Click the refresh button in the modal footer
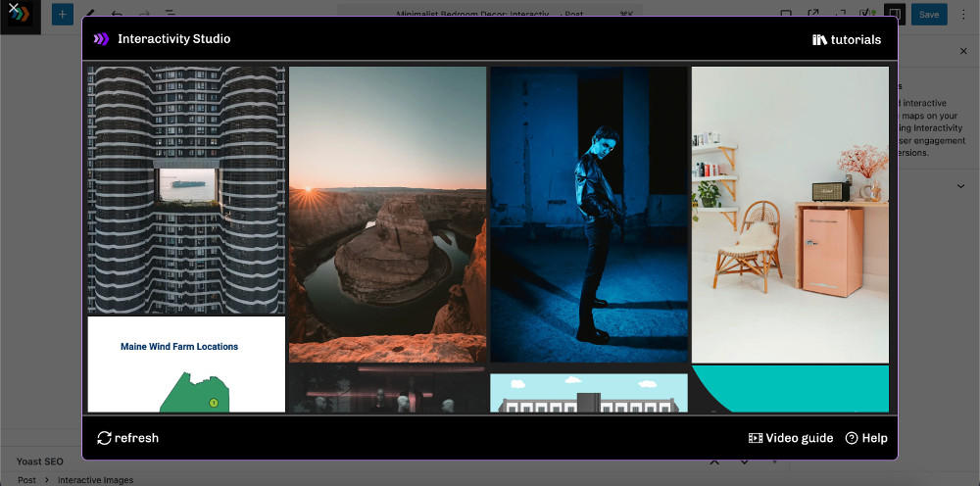Viewport: 980px width, 486px height. 128,438
